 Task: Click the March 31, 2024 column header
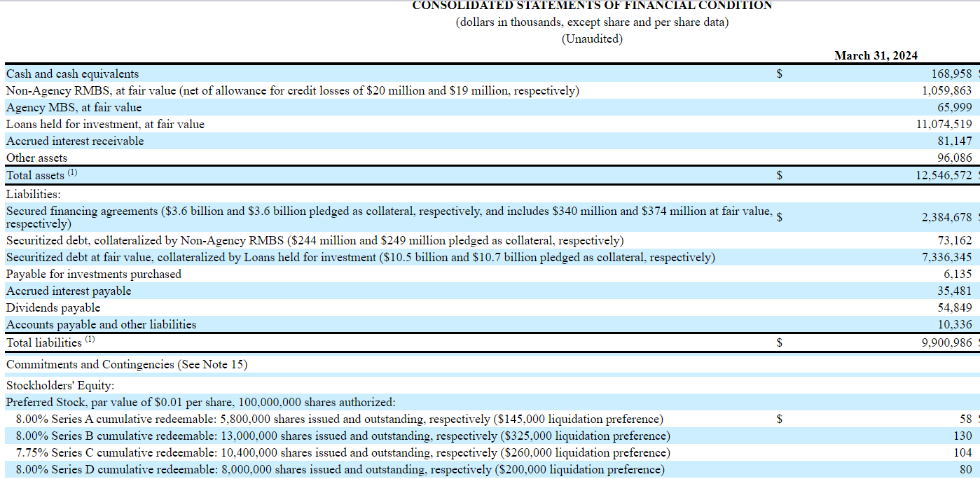point(876,55)
